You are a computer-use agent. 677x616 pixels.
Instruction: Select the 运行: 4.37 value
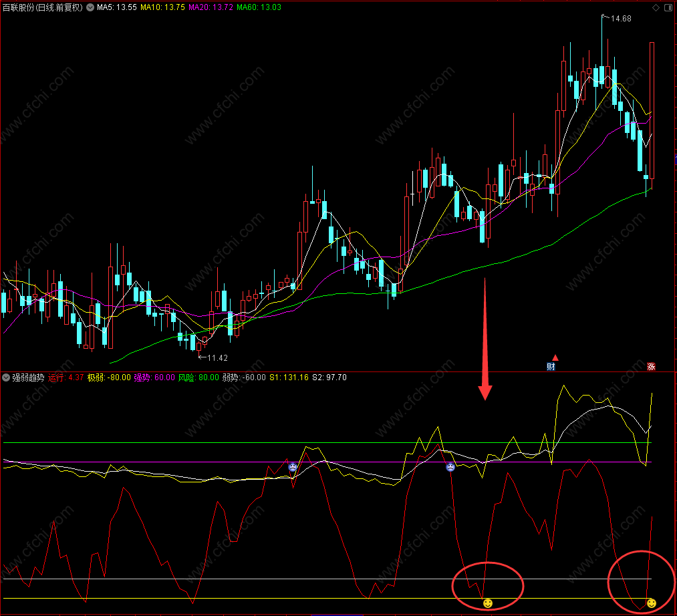65,377
